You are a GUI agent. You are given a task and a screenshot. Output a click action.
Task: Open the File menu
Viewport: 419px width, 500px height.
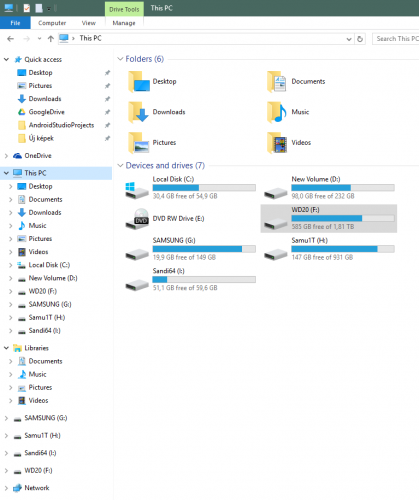coord(15,23)
